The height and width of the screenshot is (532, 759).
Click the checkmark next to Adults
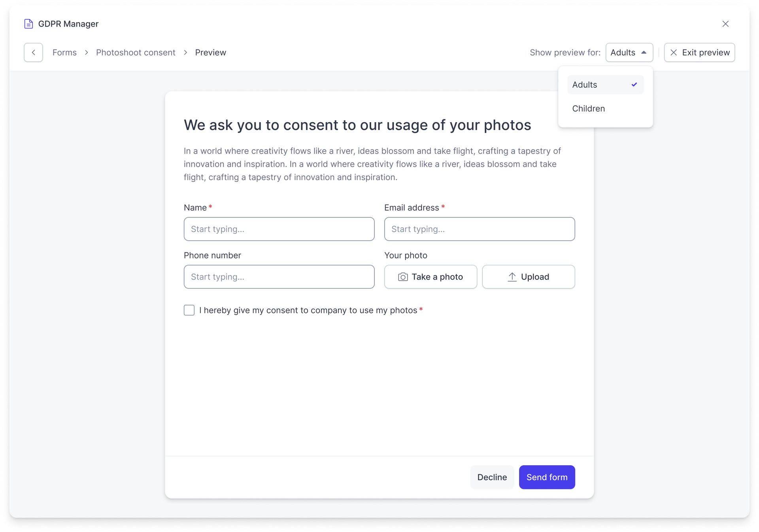tap(634, 85)
